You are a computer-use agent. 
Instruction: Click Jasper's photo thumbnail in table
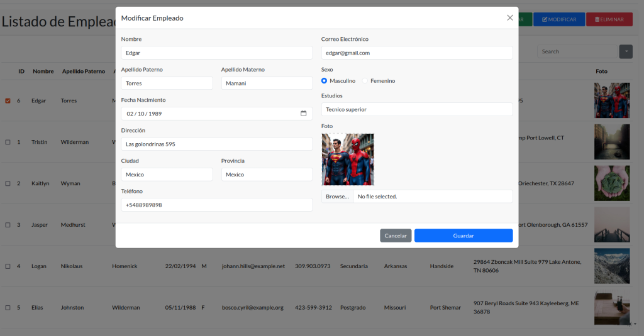tap(612, 225)
